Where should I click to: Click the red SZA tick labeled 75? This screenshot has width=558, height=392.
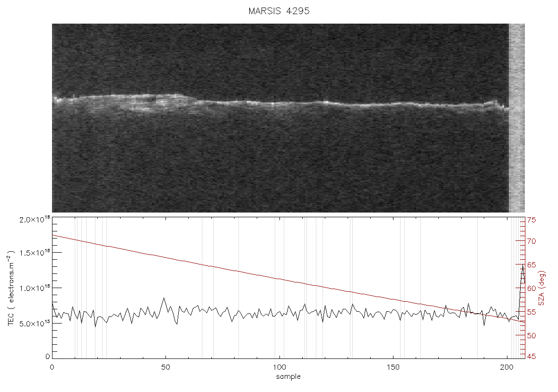(x=532, y=220)
